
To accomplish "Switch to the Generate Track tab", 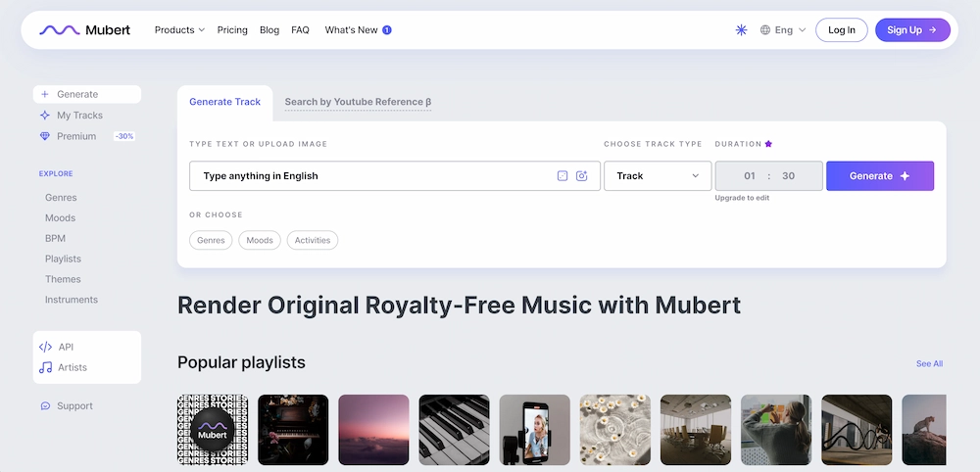I will (x=225, y=102).
